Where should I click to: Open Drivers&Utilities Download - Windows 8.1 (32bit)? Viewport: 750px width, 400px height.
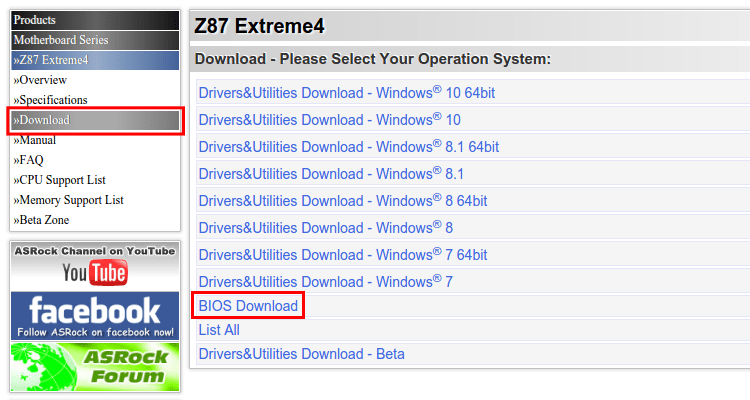pos(331,174)
